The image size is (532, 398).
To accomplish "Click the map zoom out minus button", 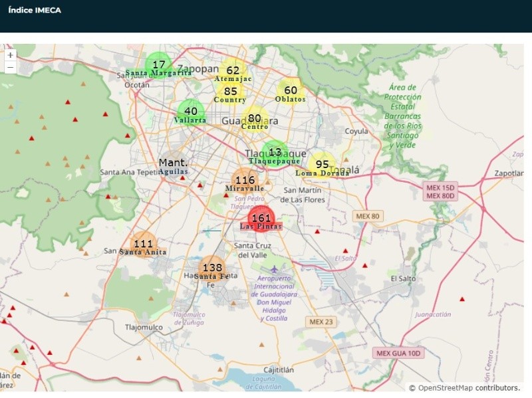I will pos(10,67).
